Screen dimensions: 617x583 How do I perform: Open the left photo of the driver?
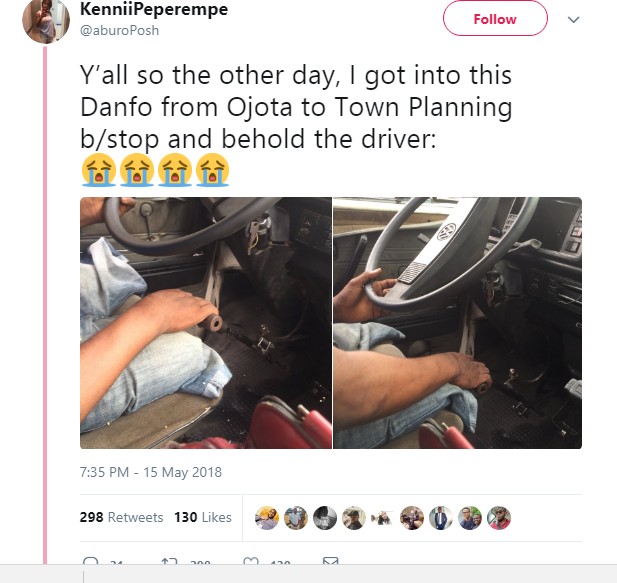coord(205,322)
